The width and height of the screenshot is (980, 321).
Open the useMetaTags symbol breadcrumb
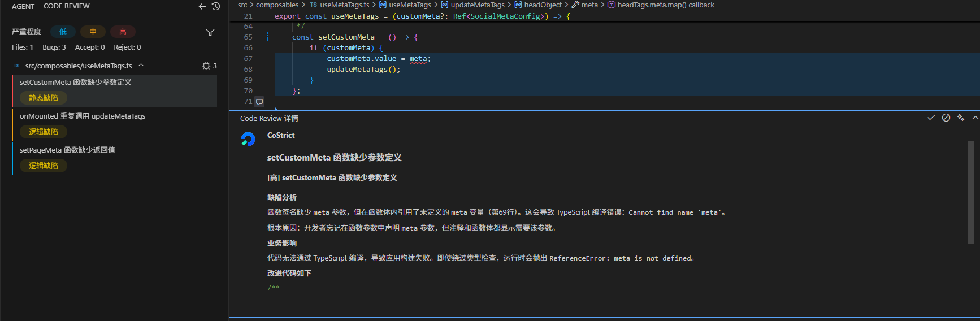pos(410,5)
